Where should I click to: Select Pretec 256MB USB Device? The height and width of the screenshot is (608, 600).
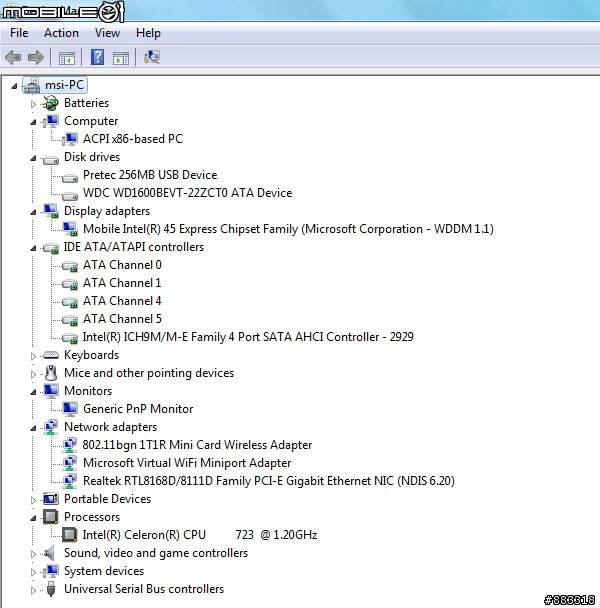click(x=150, y=175)
